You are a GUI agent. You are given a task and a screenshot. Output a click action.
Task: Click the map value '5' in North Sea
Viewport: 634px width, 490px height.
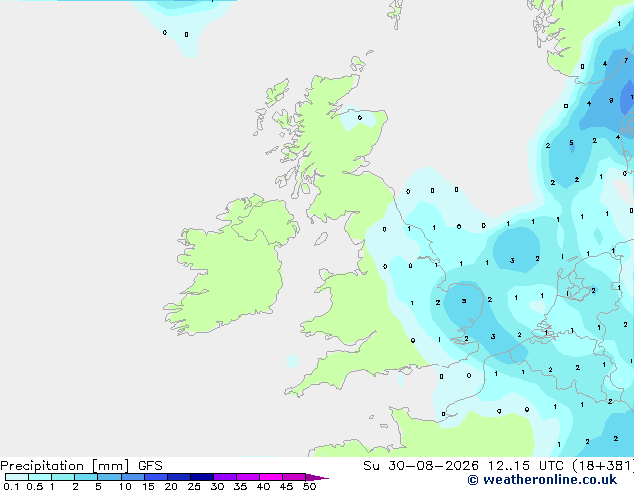[571, 143]
